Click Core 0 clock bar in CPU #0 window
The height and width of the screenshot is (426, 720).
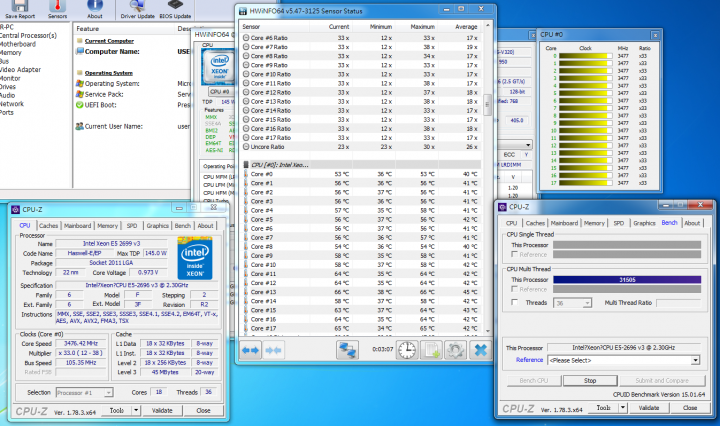click(x=585, y=56)
